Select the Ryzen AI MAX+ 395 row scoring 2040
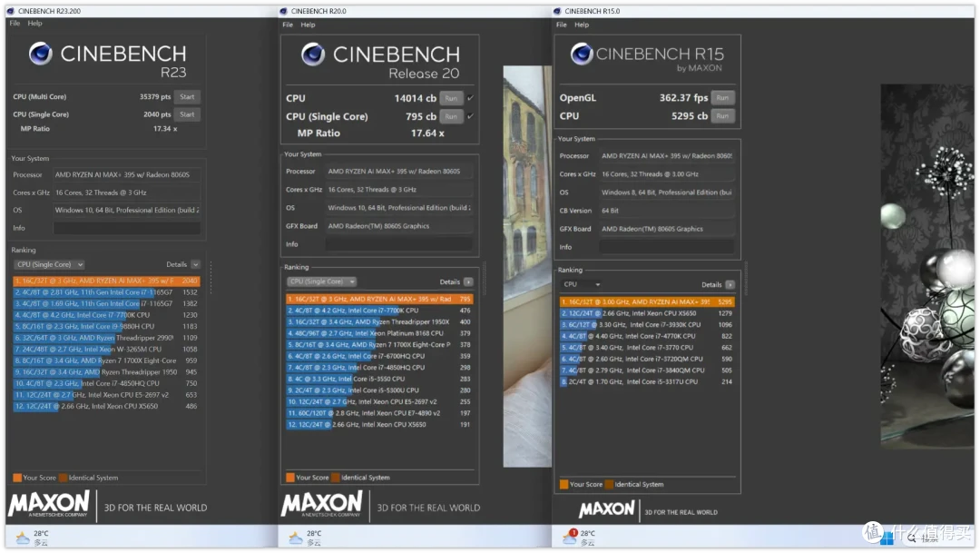Image resolution: width=980 pixels, height=553 pixels. (106, 281)
